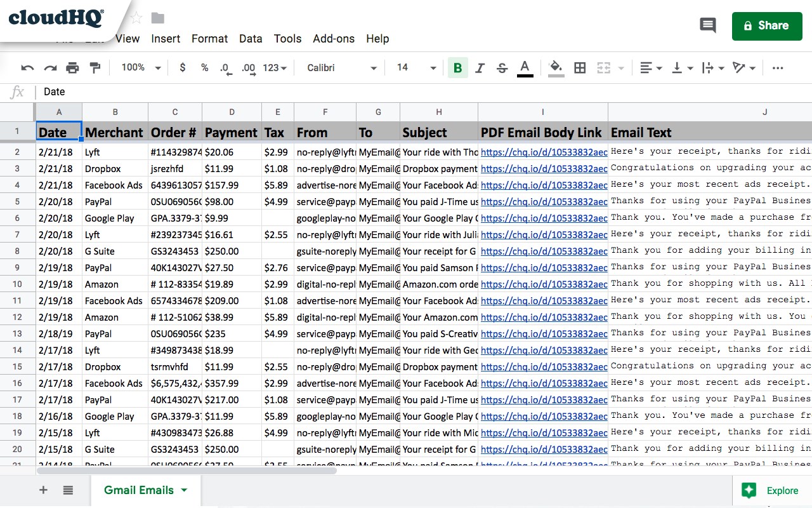The image size is (812, 508).
Task: Select the paint format roller icon
Action: pos(95,68)
